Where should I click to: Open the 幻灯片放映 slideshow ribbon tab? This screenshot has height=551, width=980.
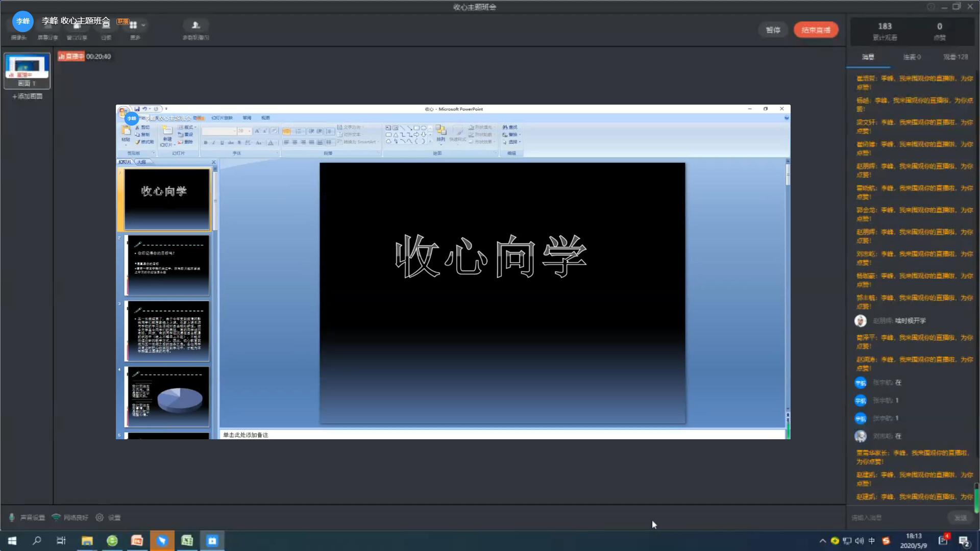tap(222, 118)
